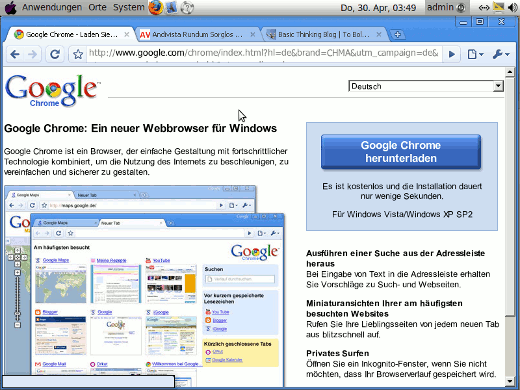Screen dimensions: 520x390
Task: Click the network connection icon in panel
Action: (483, 7)
